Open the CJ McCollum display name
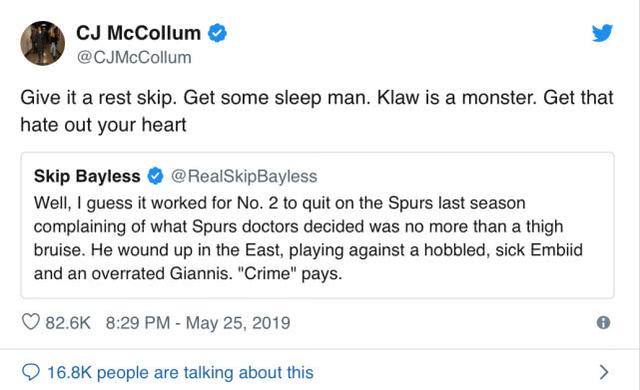 [x=138, y=33]
